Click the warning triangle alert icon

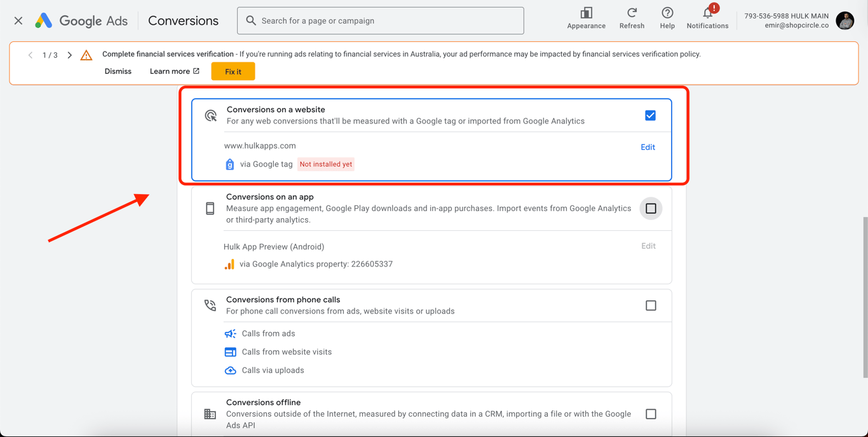pos(86,55)
